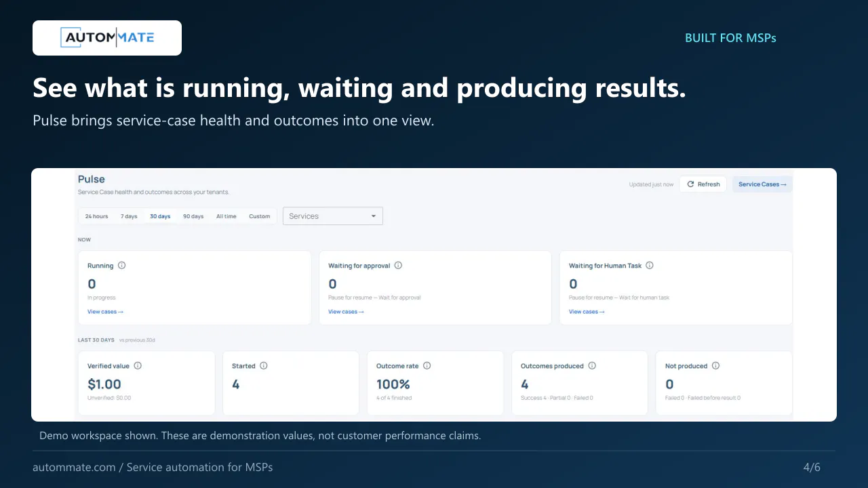Click the 100% outcome rate value

click(x=393, y=384)
